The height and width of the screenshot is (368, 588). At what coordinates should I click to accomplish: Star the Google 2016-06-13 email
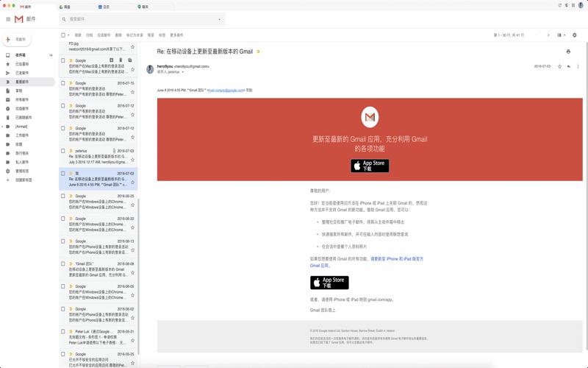[x=132, y=250]
